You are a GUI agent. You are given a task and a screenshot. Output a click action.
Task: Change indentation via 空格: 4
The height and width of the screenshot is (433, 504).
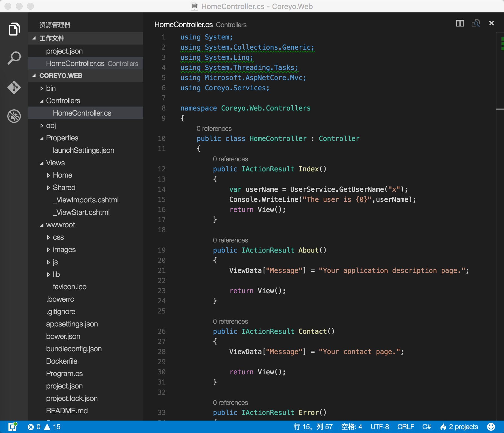tap(352, 427)
